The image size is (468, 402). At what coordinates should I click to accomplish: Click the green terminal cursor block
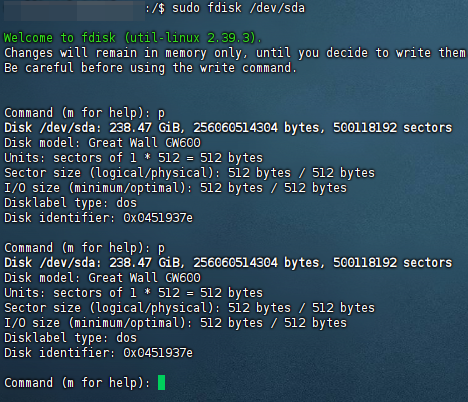click(x=161, y=382)
